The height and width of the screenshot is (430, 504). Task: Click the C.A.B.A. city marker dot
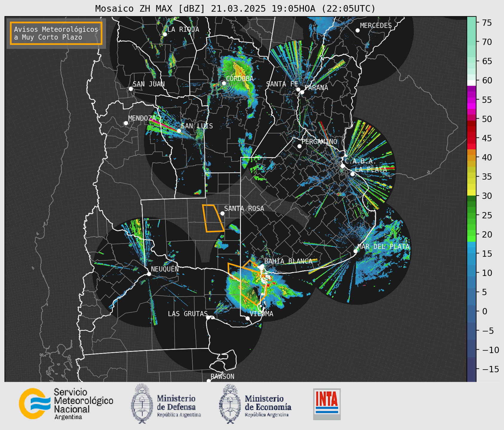tap(343, 166)
